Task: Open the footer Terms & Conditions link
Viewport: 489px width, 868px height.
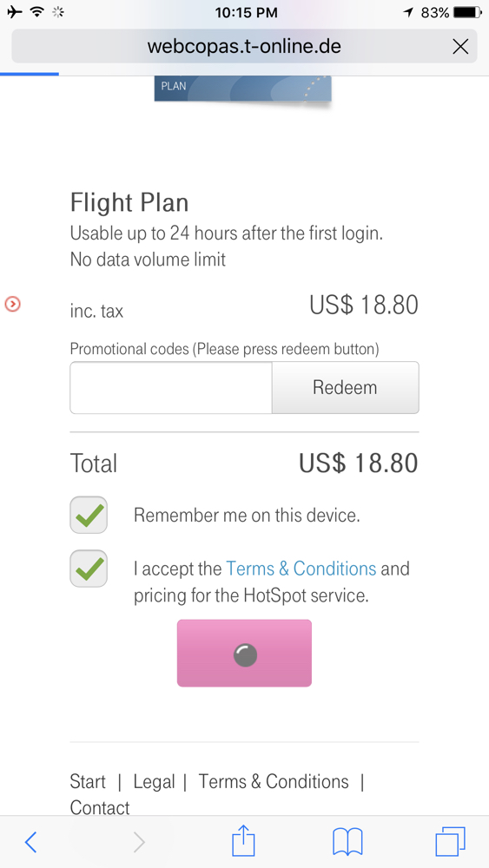Action: [274, 782]
